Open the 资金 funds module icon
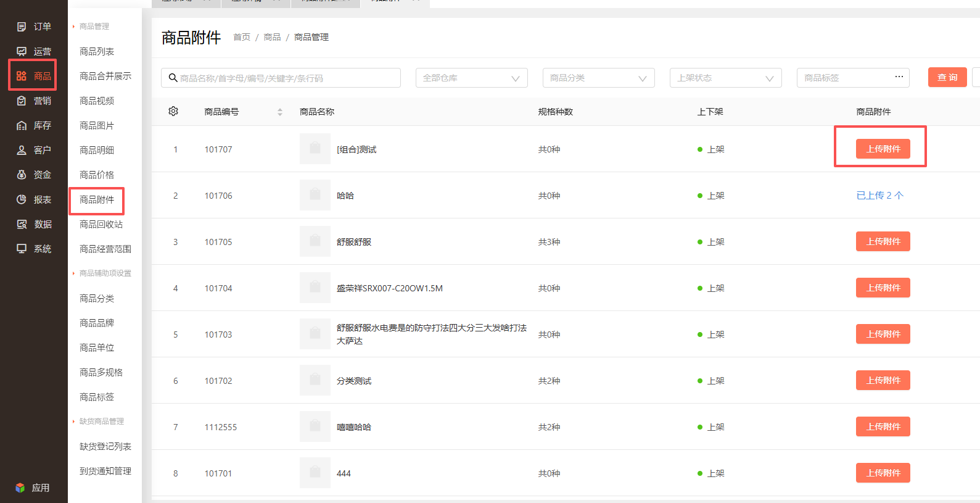This screenshot has width=980, height=503. point(22,175)
